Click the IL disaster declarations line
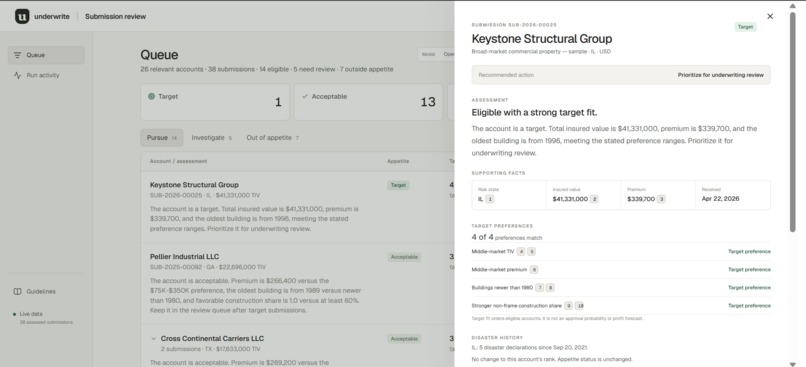 click(529, 348)
